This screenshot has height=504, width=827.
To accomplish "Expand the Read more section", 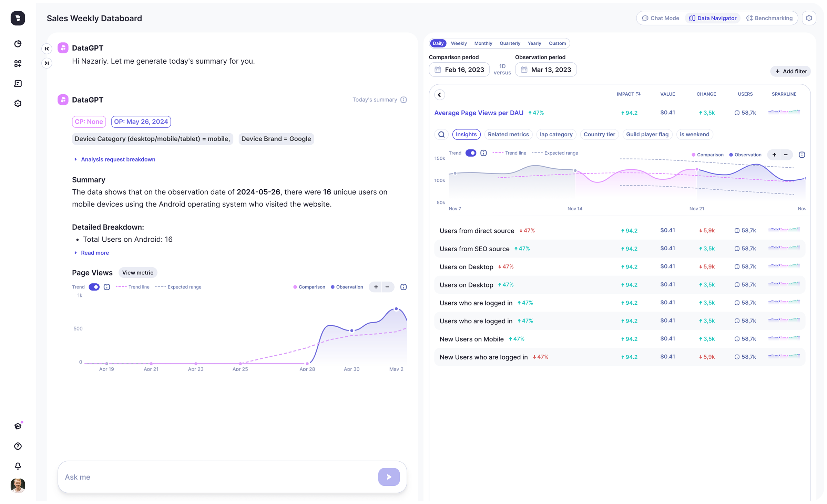I will pyautogui.click(x=92, y=253).
